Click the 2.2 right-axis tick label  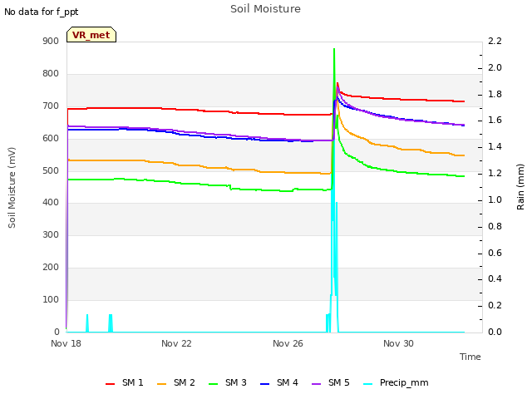click(x=495, y=42)
